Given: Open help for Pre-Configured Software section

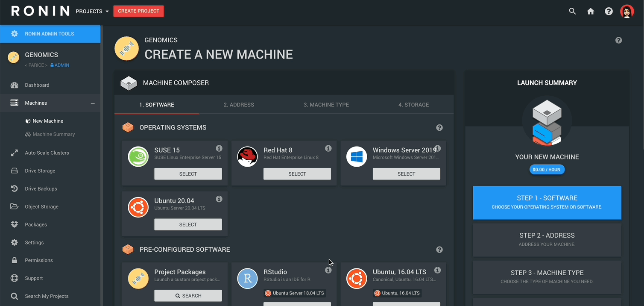Looking at the screenshot, I should [x=439, y=250].
